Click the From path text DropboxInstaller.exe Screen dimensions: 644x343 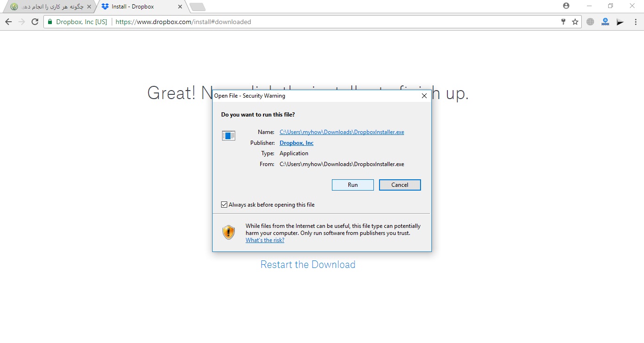[342, 164]
